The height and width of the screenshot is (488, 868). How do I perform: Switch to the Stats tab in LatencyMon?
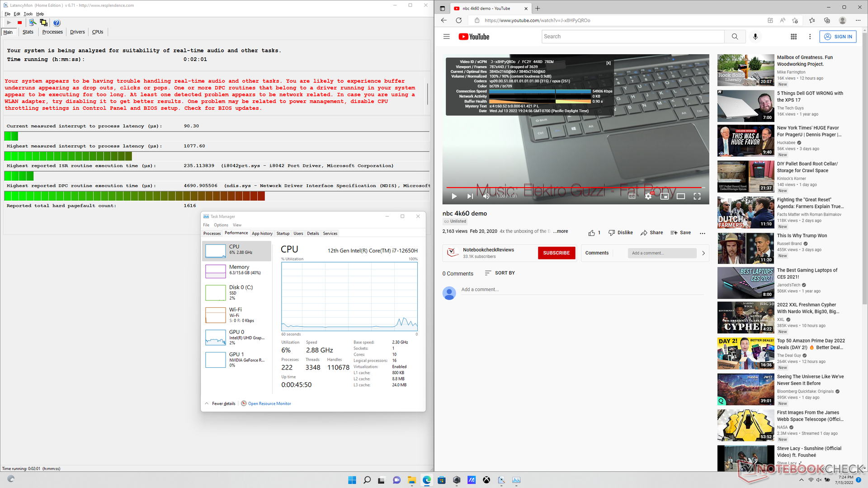pos(28,32)
